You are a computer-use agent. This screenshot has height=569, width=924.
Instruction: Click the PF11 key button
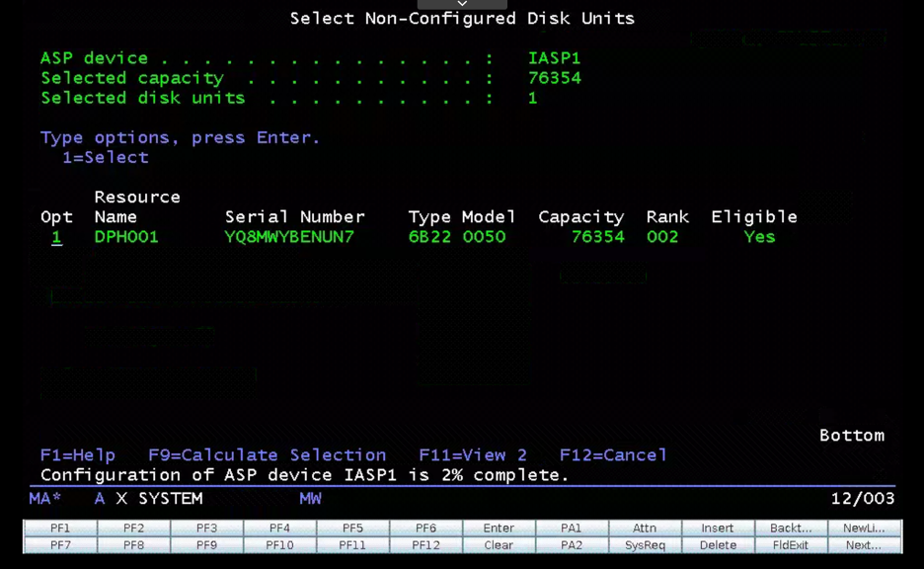pos(353,545)
